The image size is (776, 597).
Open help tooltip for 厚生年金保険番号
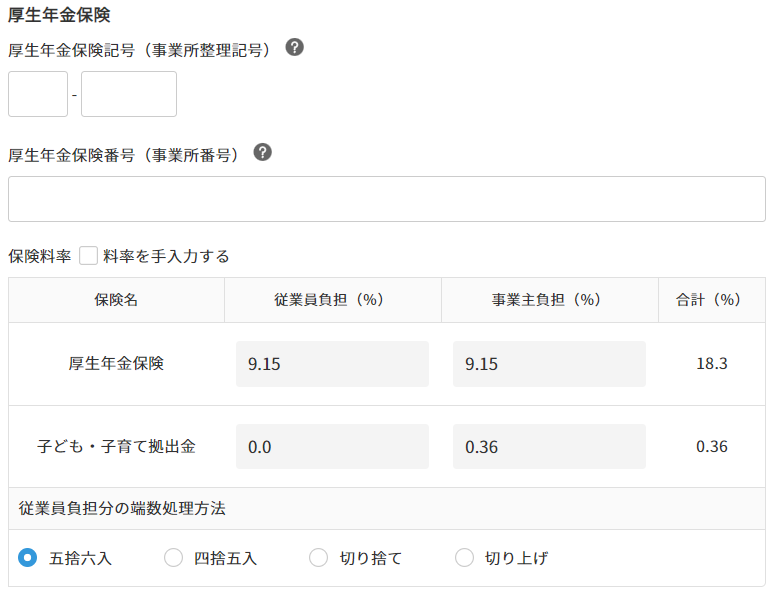coord(262,152)
